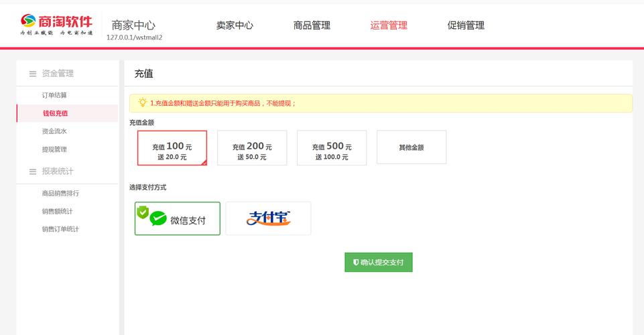Open 资金流水 in the sidebar
The height and width of the screenshot is (335, 644).
[x=54, y=131]
